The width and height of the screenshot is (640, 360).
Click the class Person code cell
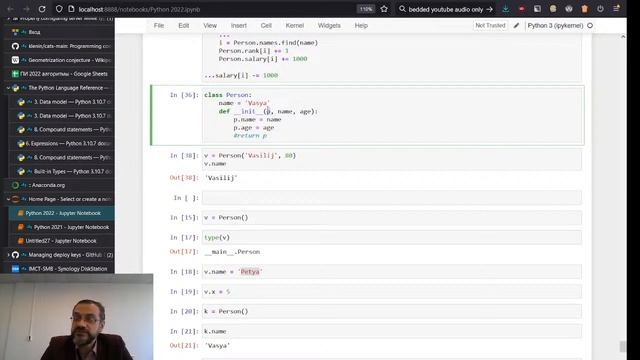click(392, 116)
